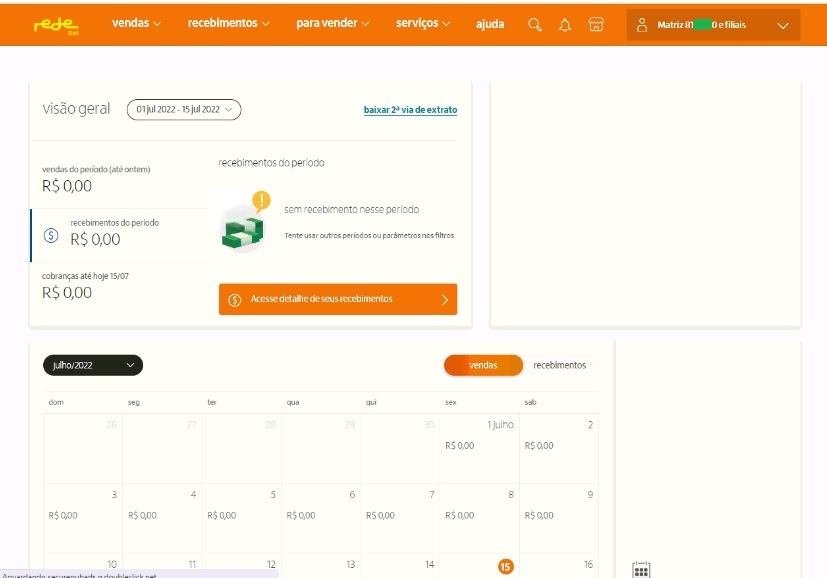Select calendar day 13

click(x=321, y=565)
